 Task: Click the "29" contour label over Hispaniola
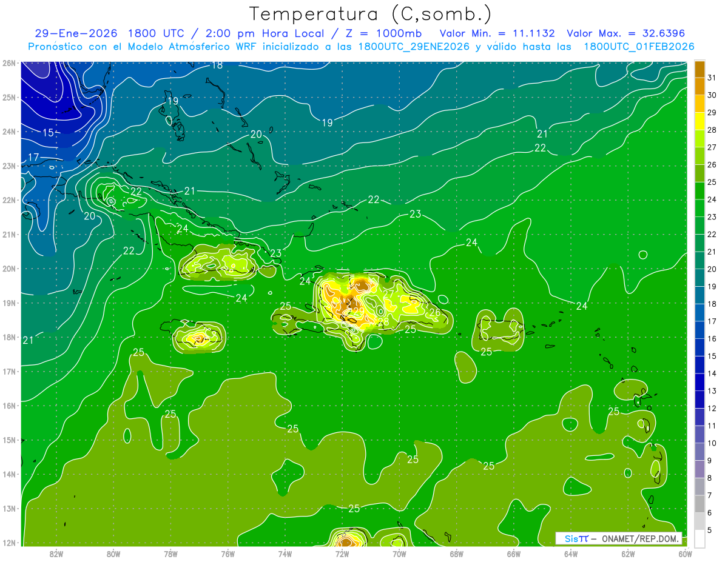[359, 311]
